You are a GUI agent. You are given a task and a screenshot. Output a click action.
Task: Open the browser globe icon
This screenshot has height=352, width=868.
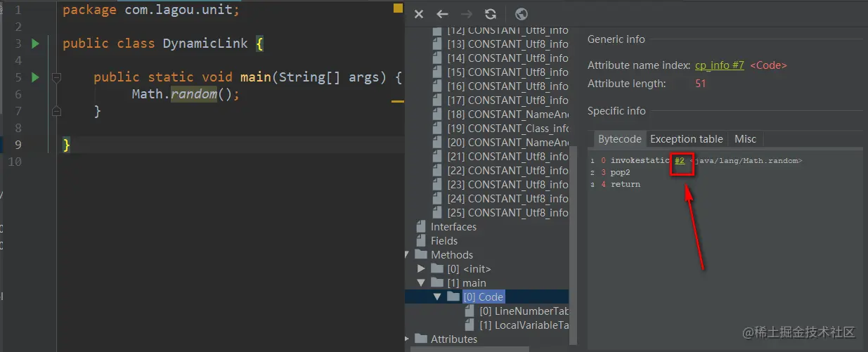(x=522, y=14)
